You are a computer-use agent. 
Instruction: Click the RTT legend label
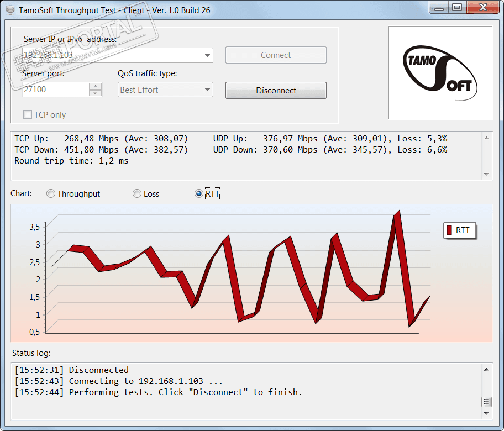coord(463,230)
